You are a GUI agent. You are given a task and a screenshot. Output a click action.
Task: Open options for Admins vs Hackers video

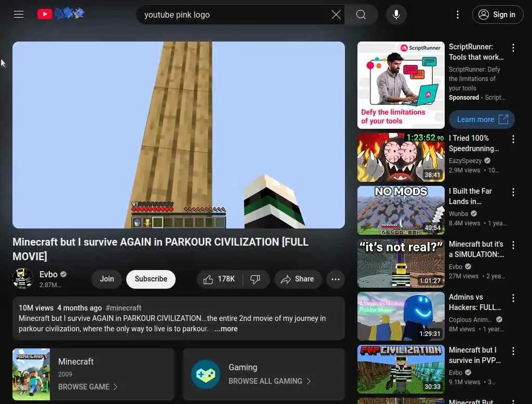pos(513,298)
